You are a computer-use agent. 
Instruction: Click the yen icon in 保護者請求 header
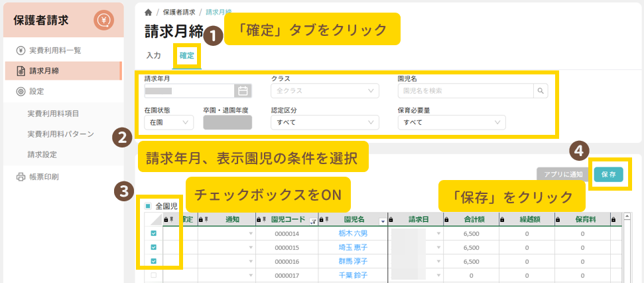pos(103,21)
